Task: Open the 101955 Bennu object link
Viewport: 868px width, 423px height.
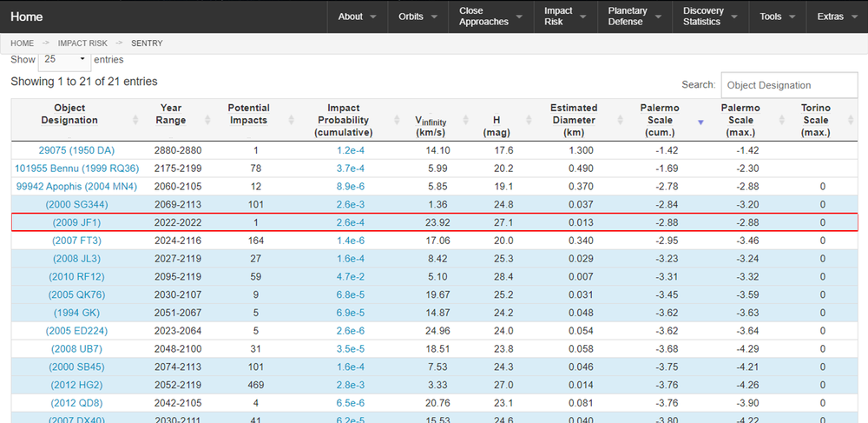Action: click(x=76, y=169)
